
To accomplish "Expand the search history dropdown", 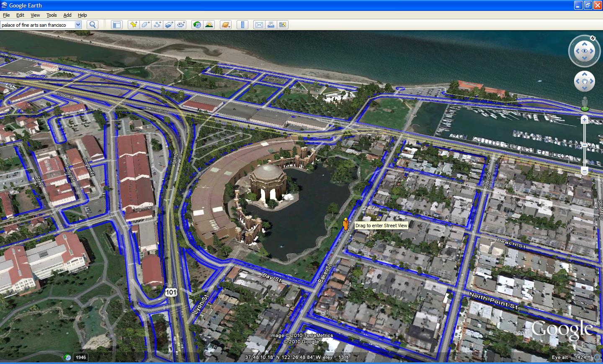I will coord(78,25).
